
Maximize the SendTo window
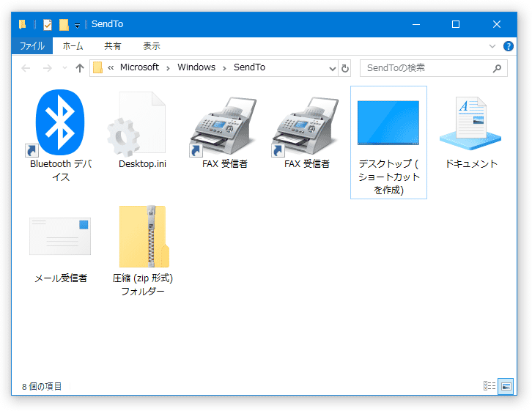coord(456,24)
